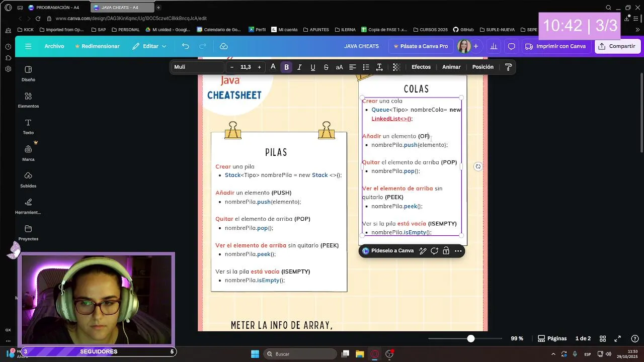
Task: Open the analytics chart icon
Action: [x=494, y=46]
